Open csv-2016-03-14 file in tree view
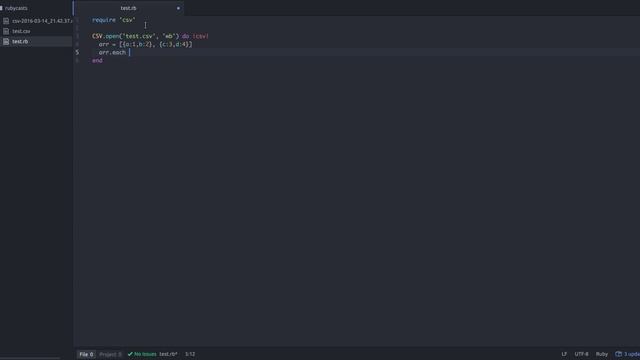 42,20
